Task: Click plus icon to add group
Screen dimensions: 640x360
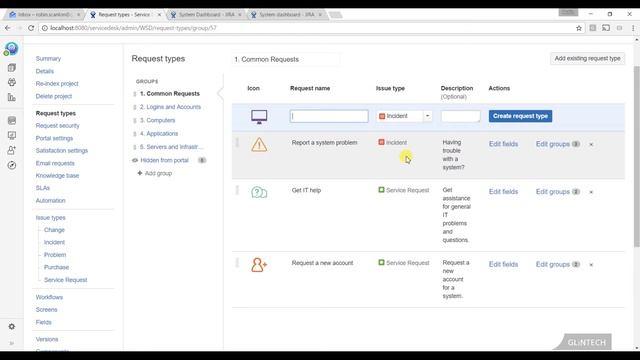Action: tap(140, 173)
